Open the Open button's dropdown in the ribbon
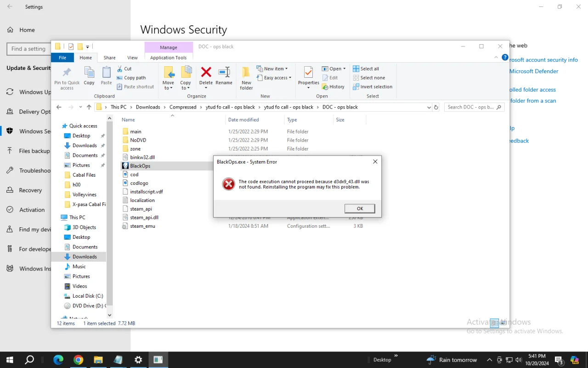 pyautogui.click(x=345, y=69)
